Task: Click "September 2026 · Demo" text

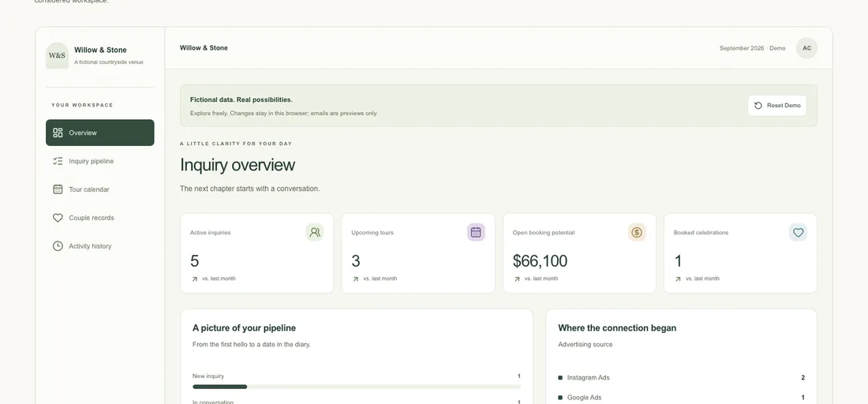Action: [752, 48]
